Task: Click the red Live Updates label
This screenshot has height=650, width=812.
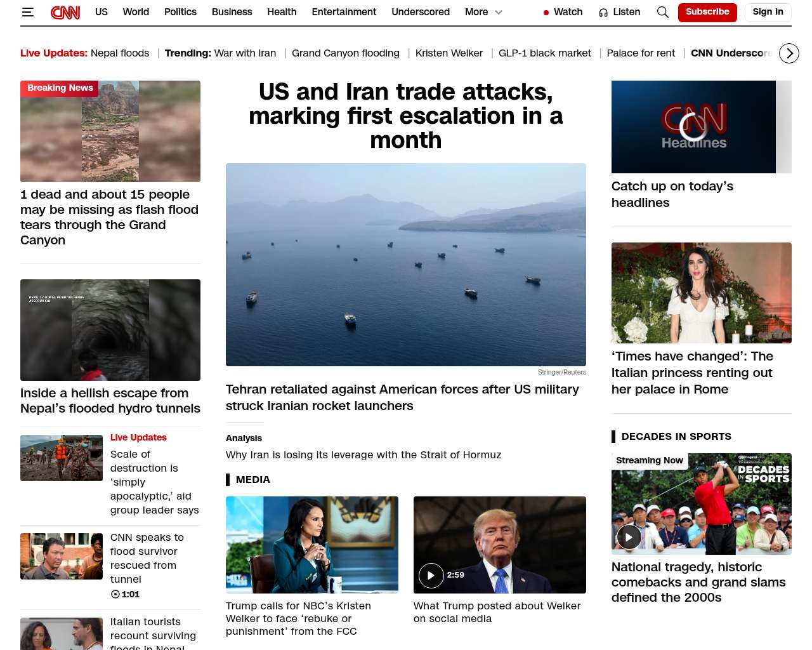Action: tap(138, 437)
